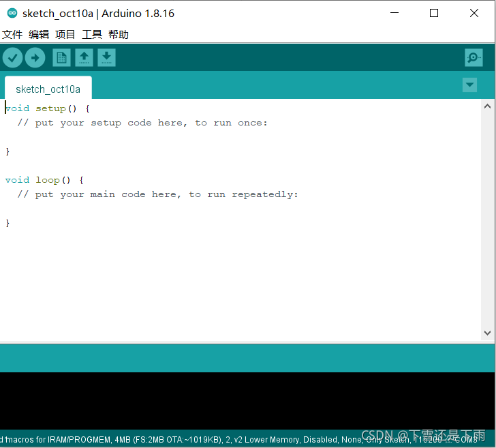The image size is (496, 448).
Task: Maximize the Arduino window
Action: pos(434,13)
